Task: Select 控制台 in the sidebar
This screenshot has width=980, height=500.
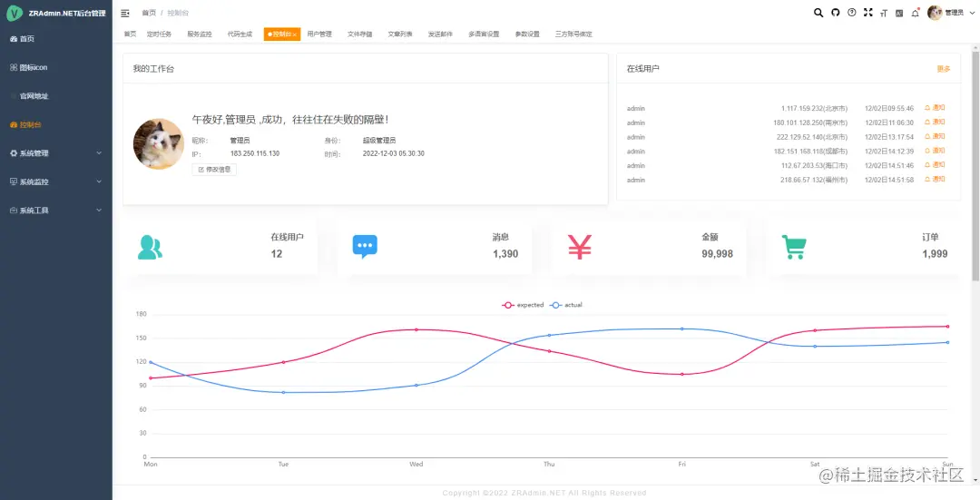Action: [x=55, y=125]
